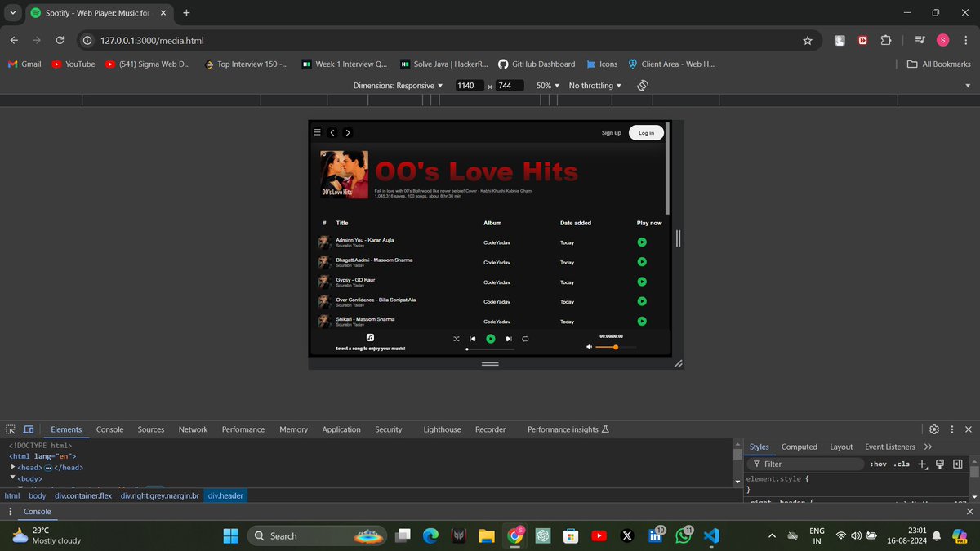This screenshot has height=551, width=980.
Task: Switch to the Lighthouse tab
Action: [442, 429]
